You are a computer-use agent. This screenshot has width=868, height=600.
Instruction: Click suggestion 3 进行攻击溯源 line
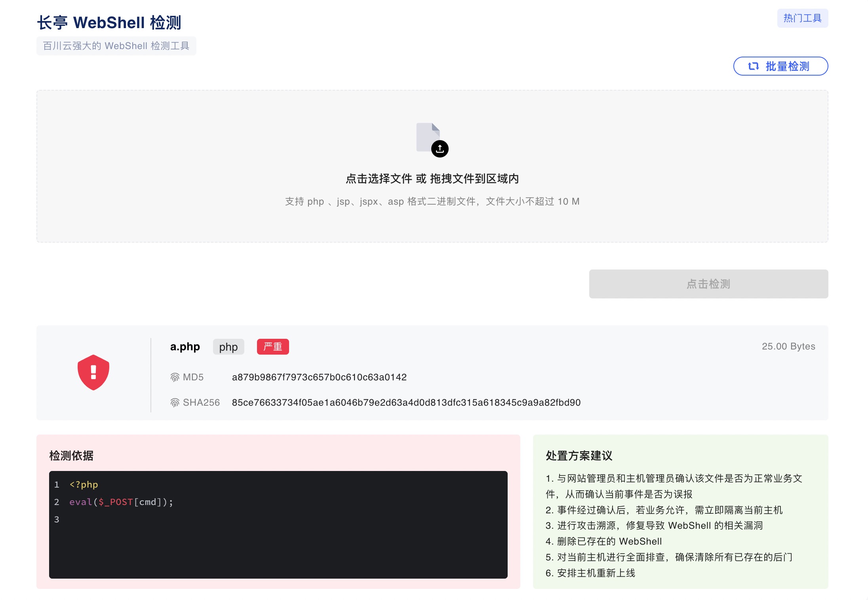click(654, 526)
